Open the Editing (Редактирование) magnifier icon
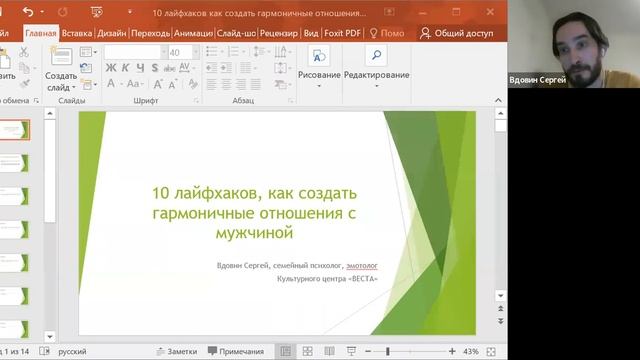Image resolution: width=640 pixels, height=360 pixels. point(376,55)
